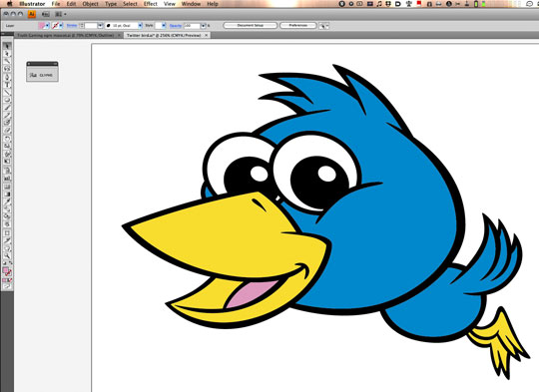The image size is (539, 392).
Task: Select the Lasso tool
Action: pos(7,69)
